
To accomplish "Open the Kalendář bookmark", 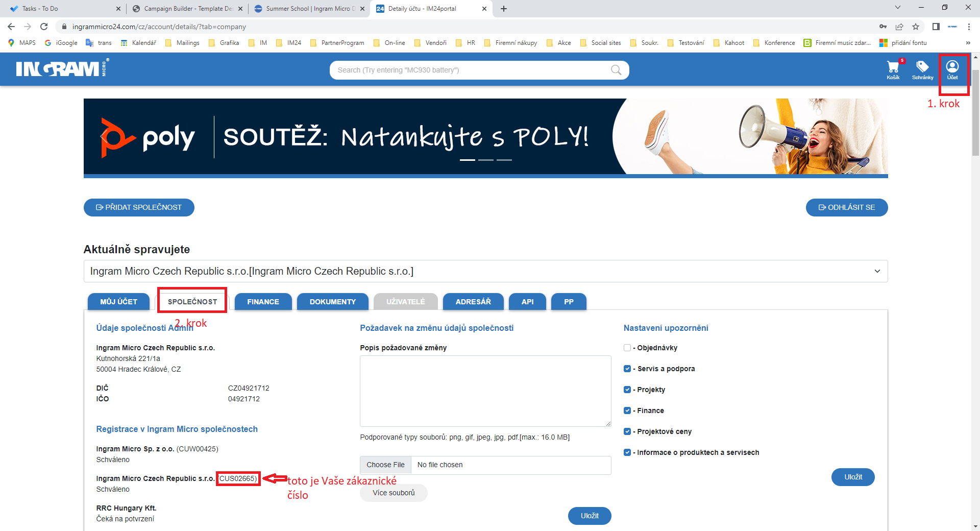I will [x=138, y=43].
